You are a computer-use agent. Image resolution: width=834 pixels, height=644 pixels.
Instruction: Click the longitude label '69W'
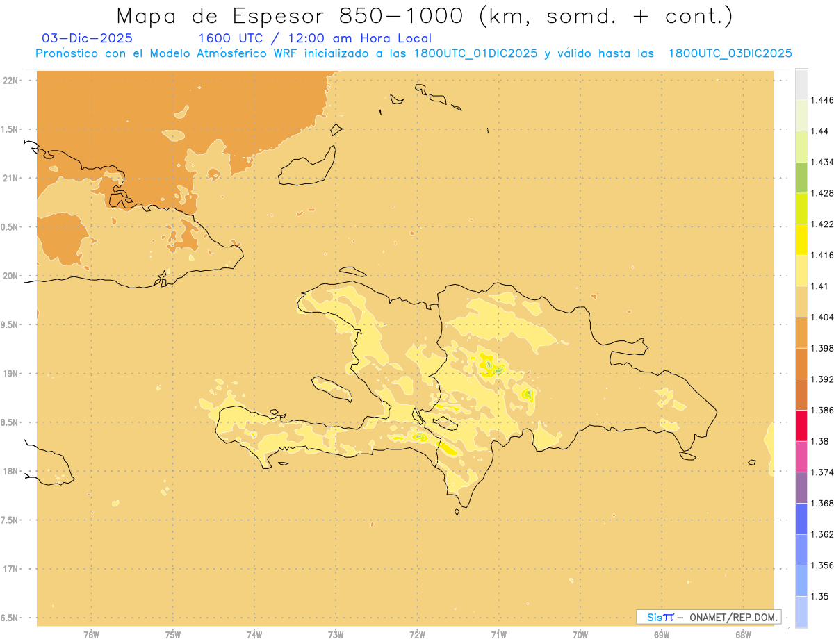point(662,635)
